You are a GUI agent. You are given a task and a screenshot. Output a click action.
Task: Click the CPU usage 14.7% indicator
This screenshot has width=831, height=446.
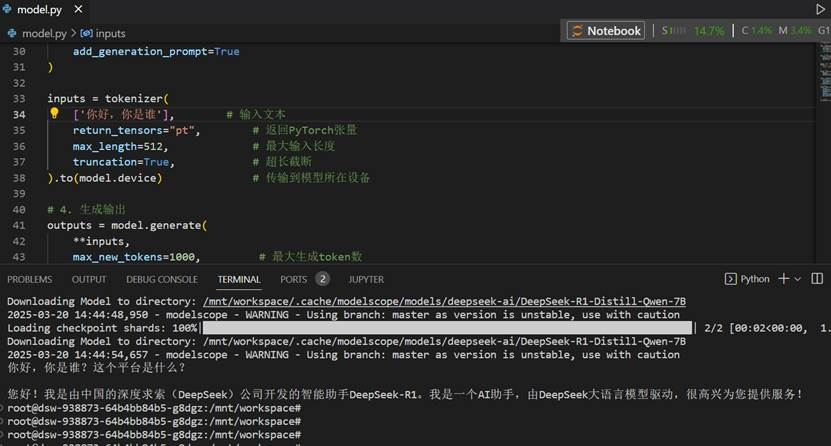[709, 31]
